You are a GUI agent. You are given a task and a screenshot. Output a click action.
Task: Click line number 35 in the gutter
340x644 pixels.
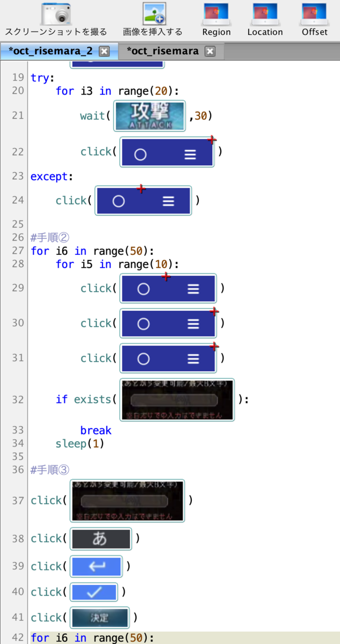(18, 457)
